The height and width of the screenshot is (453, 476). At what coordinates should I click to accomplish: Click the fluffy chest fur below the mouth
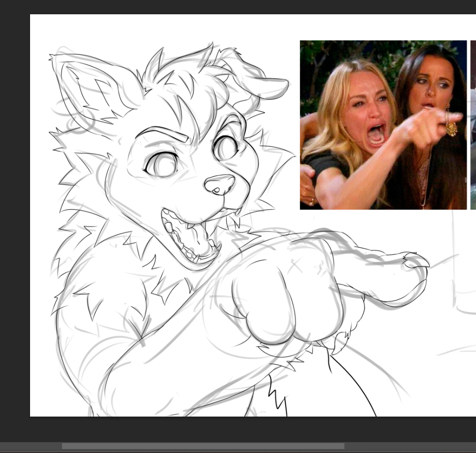(148, 276)
